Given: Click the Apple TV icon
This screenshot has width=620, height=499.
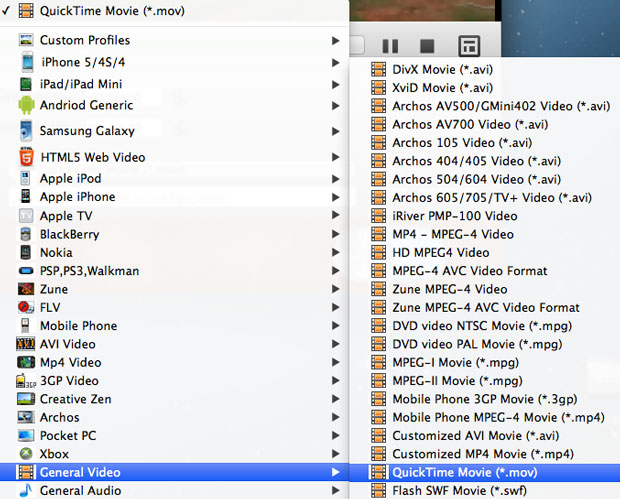Looking at the screenshot, I should pyautogui.click(x=26, y=216).
